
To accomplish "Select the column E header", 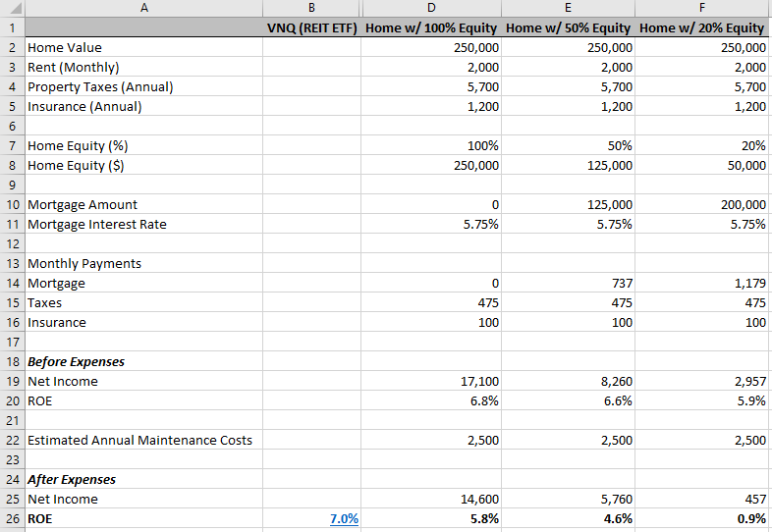I will click(568, 8).
